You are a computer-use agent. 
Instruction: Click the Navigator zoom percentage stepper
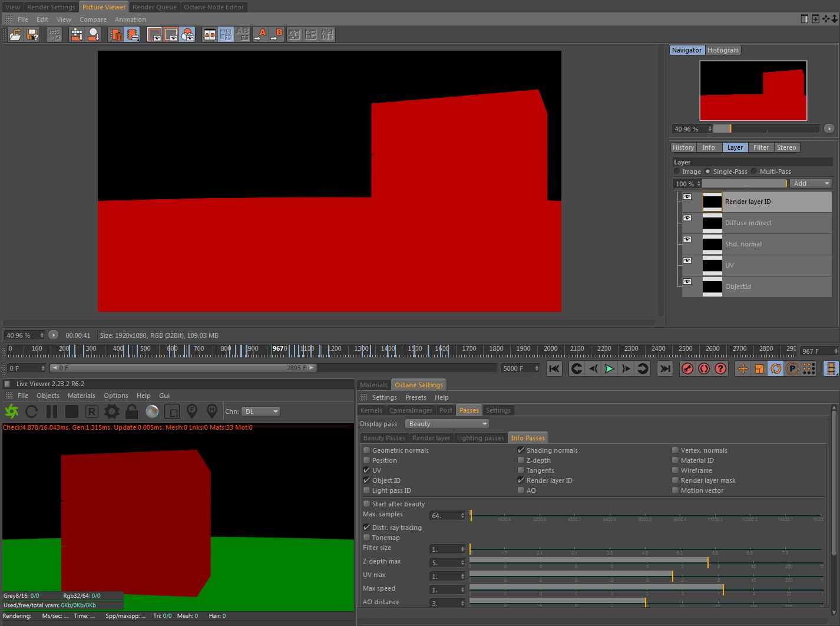point(710,129)
